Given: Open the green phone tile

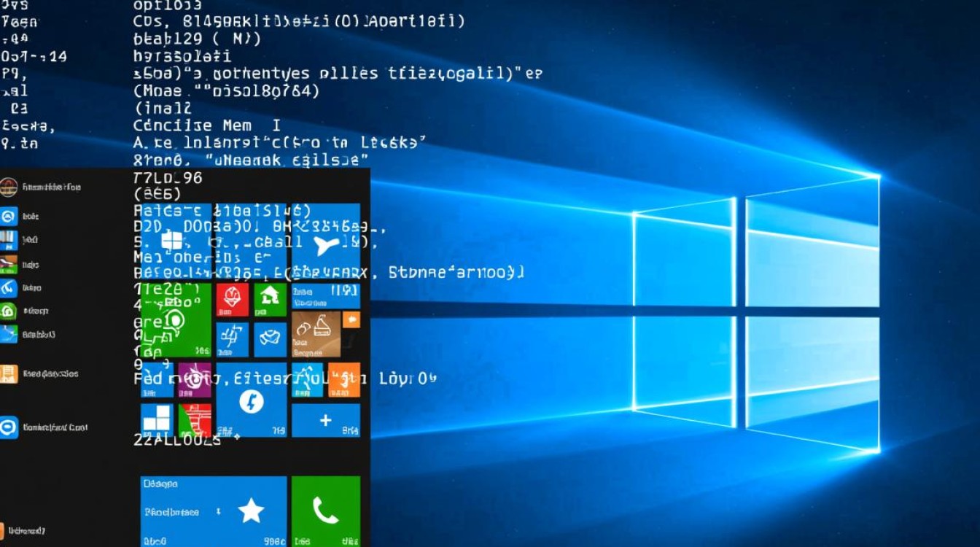Looking at the screenshot, I should point(325,511).
